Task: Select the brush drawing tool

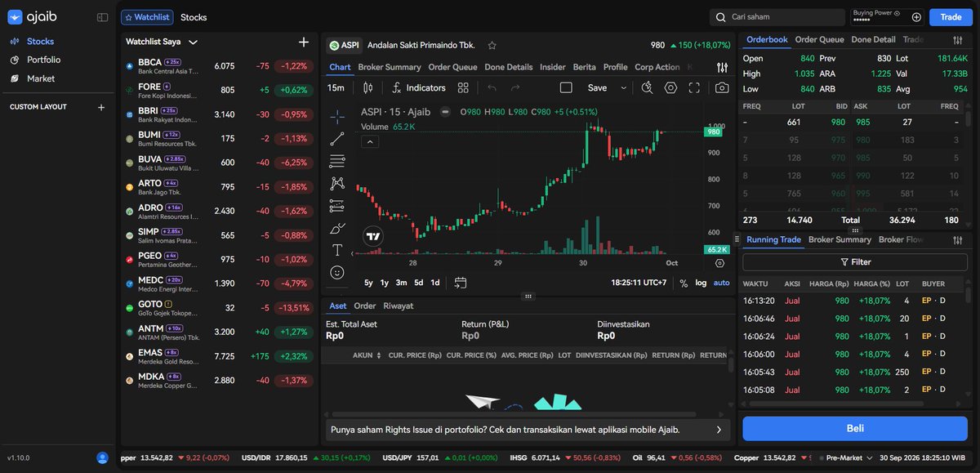Action: point(337,228)
